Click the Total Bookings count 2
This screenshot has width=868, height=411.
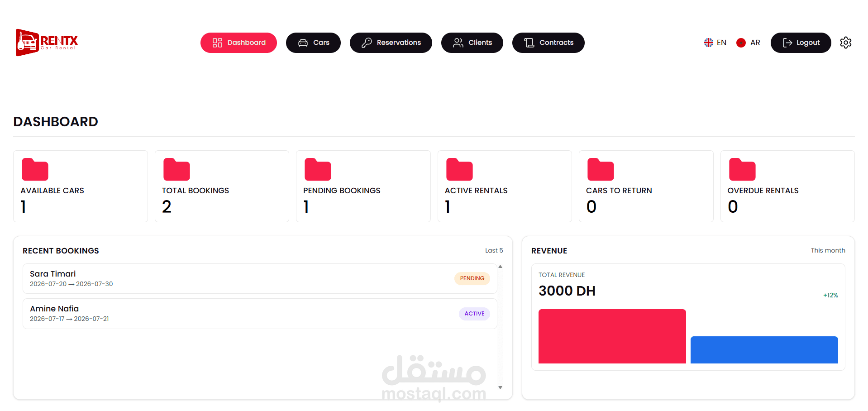[167, 207]
